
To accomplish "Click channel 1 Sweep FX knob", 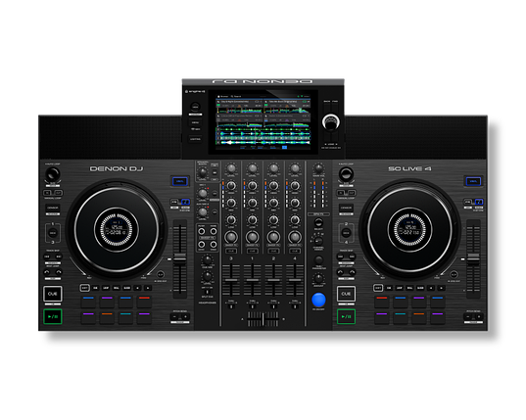I will coord(253,237).
